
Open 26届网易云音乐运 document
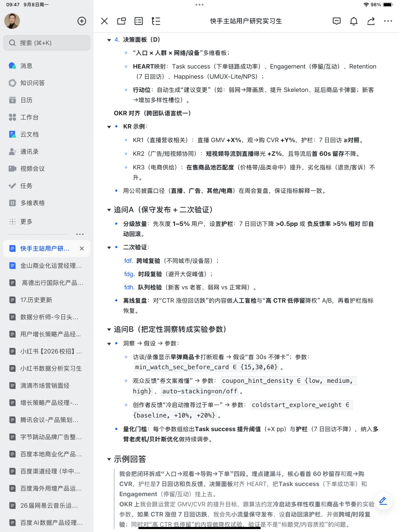47,506
